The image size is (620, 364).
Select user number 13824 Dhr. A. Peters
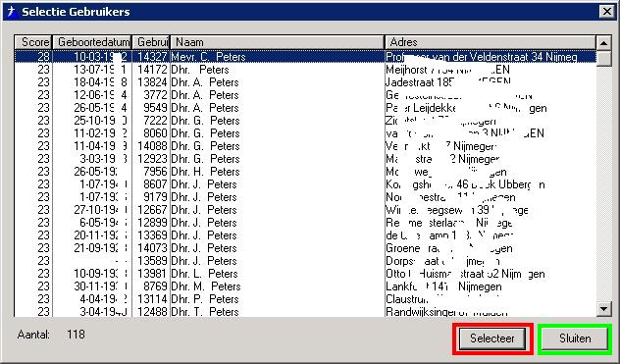tap(305, 82)
